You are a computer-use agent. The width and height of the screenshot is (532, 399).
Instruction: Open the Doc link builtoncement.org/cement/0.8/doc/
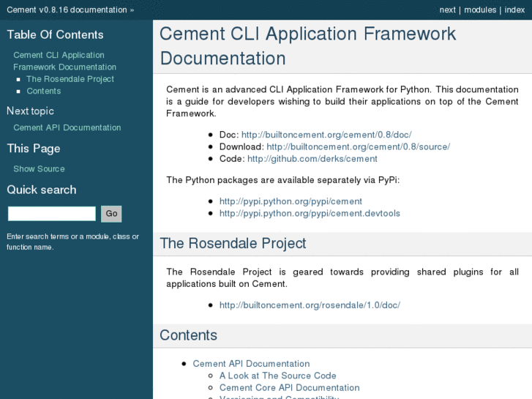326,135
